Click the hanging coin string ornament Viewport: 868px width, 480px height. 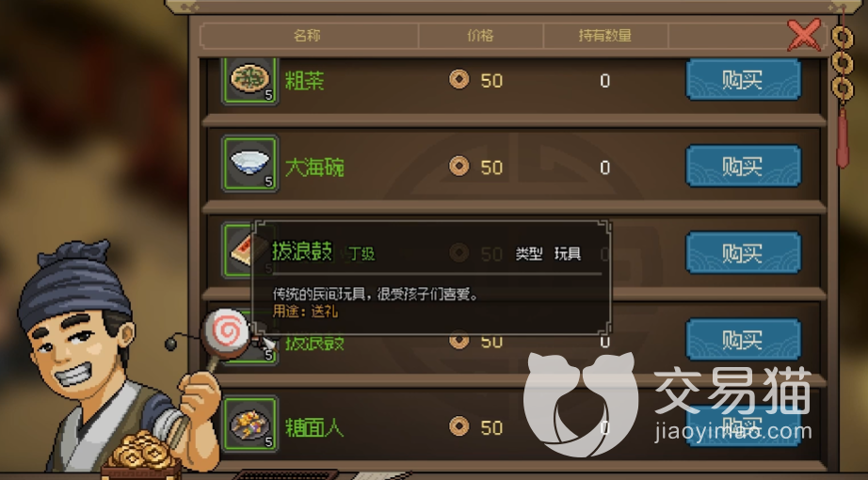point(843,88)
